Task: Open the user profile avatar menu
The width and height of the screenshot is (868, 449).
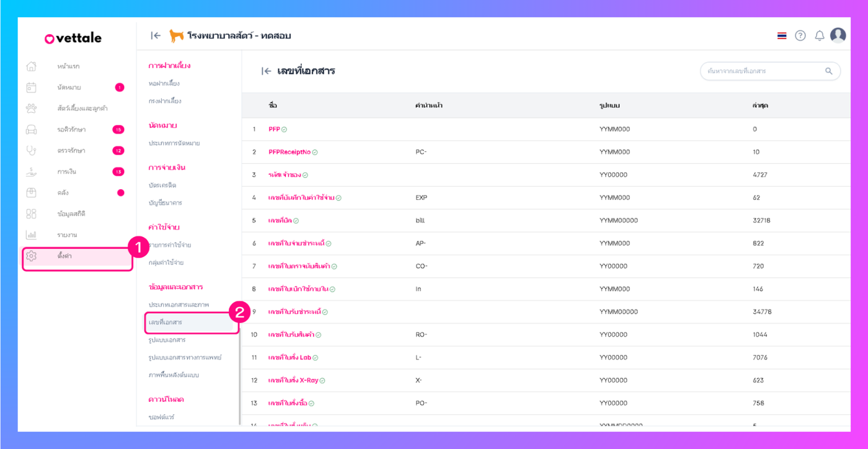Action: pos(838,35)
